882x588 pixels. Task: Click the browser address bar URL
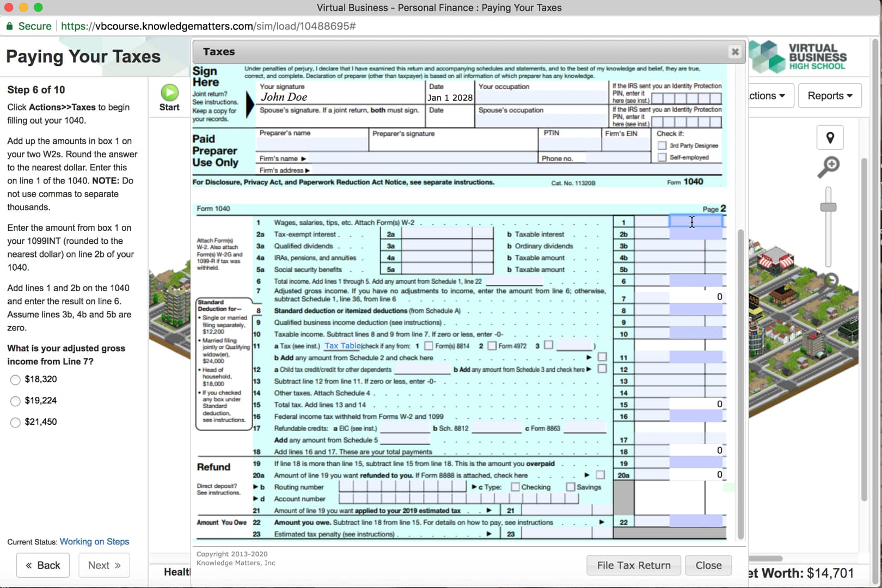tap(208, 26)
